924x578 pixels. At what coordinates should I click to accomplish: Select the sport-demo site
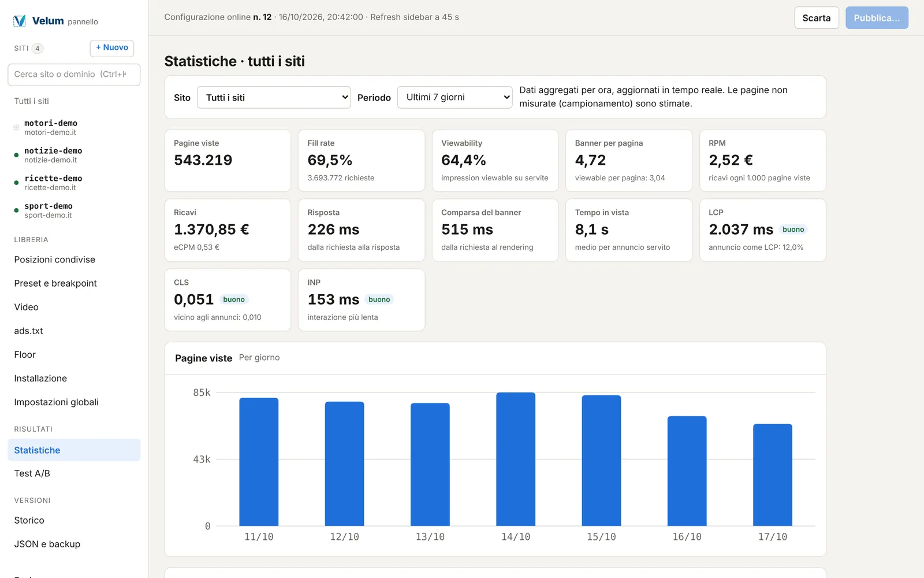pos(74,210)
